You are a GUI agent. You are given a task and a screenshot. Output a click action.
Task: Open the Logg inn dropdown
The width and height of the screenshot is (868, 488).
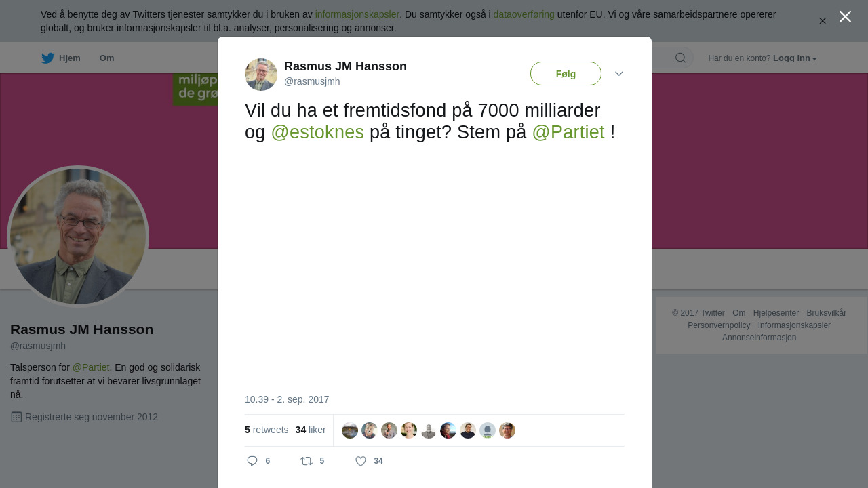pos(795,58)
